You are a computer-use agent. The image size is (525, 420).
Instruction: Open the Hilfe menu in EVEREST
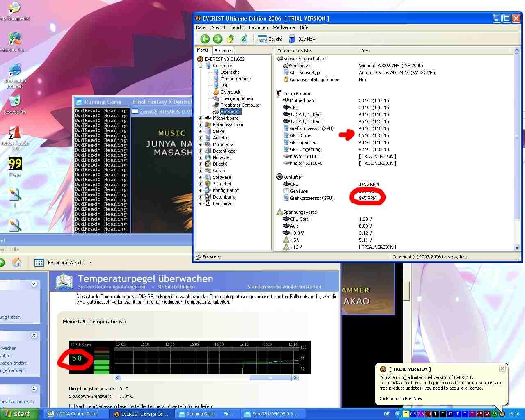pyautogui.click(x=304, y=27)
